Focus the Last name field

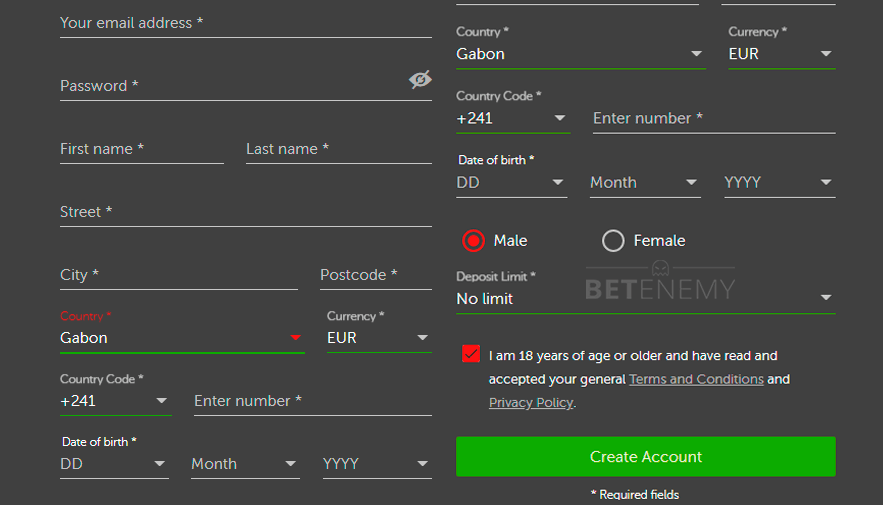(338, 149)
